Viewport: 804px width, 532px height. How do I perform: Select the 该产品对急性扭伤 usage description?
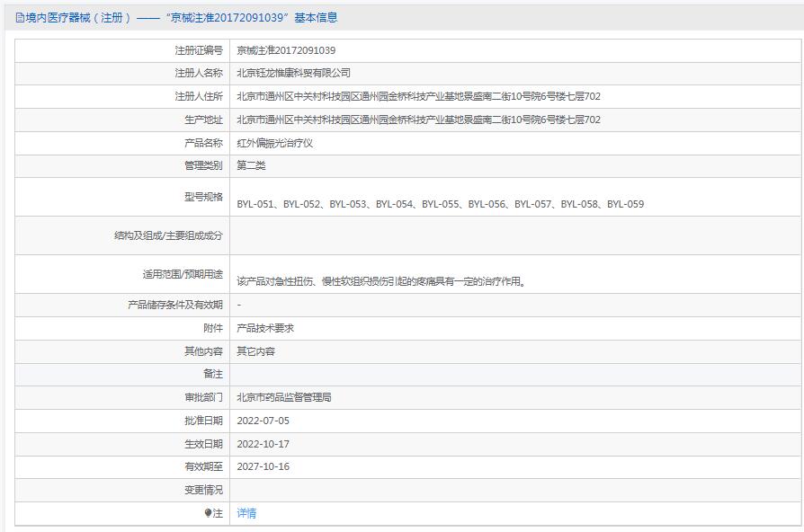[x=381, y=281]
